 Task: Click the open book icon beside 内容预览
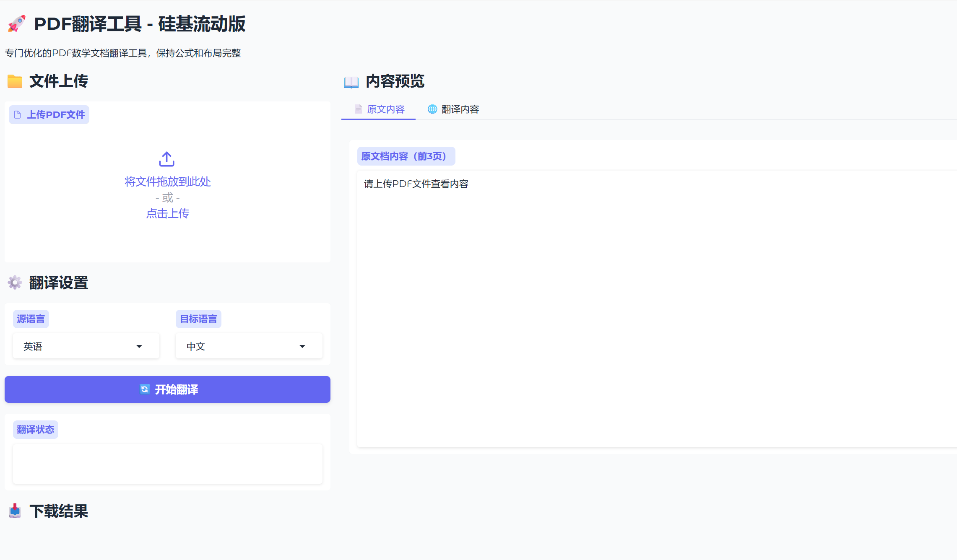pyautogui.click(x=351, y=81)
